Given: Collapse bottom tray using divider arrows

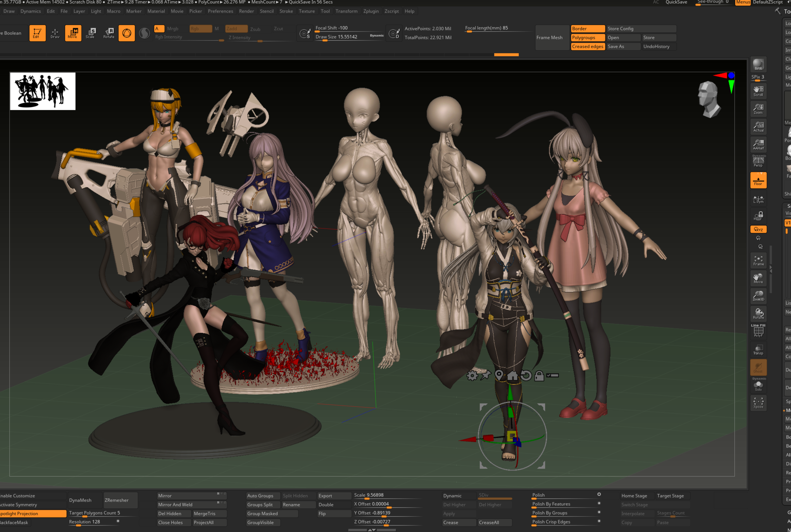Looking at the screenshot, I should [x=372, y=530].
